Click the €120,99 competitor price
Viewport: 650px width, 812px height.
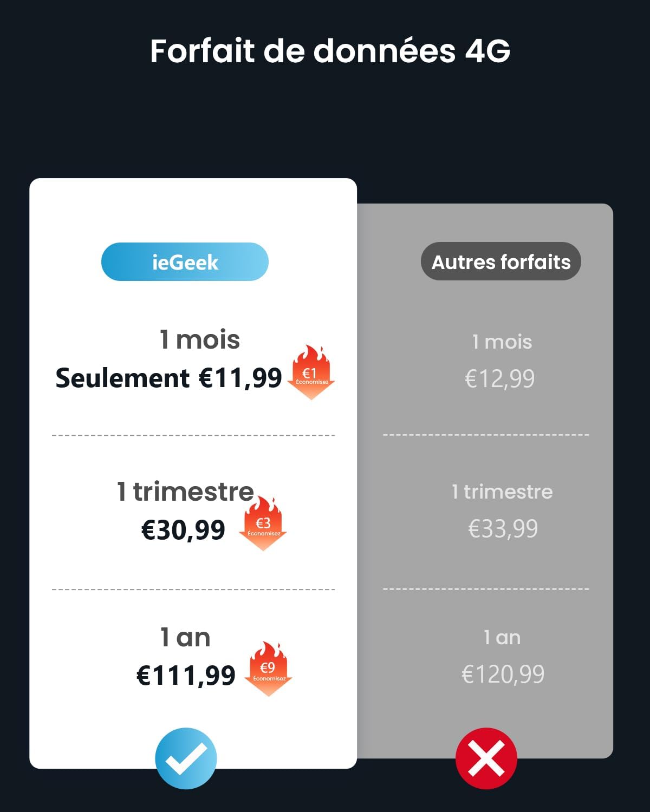click(503, 674)
